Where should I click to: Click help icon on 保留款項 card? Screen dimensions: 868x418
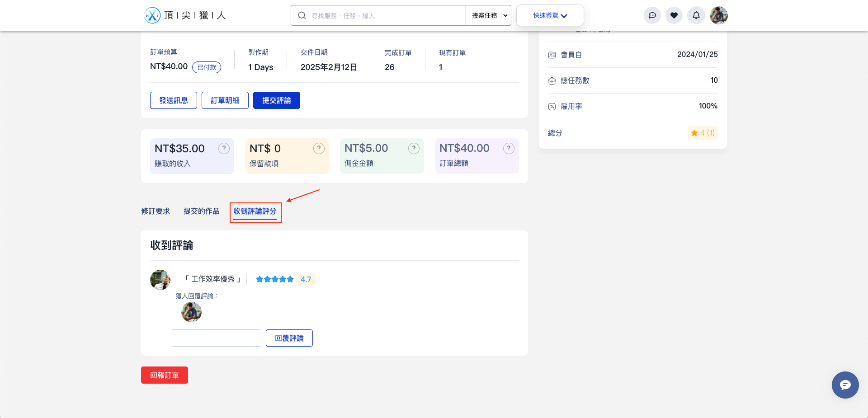(x=319, y=149)
